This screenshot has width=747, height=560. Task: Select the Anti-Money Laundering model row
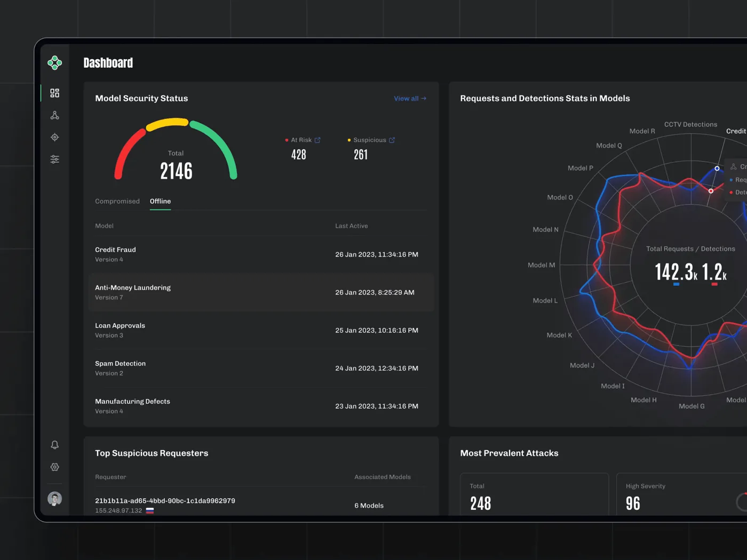261,292
